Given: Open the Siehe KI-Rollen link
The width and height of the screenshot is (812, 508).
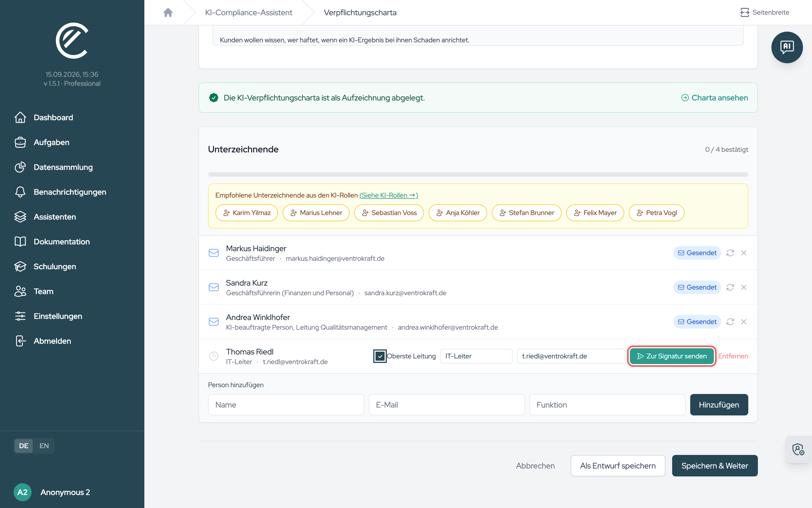Looking at the screenshot, I should (389, 195).
